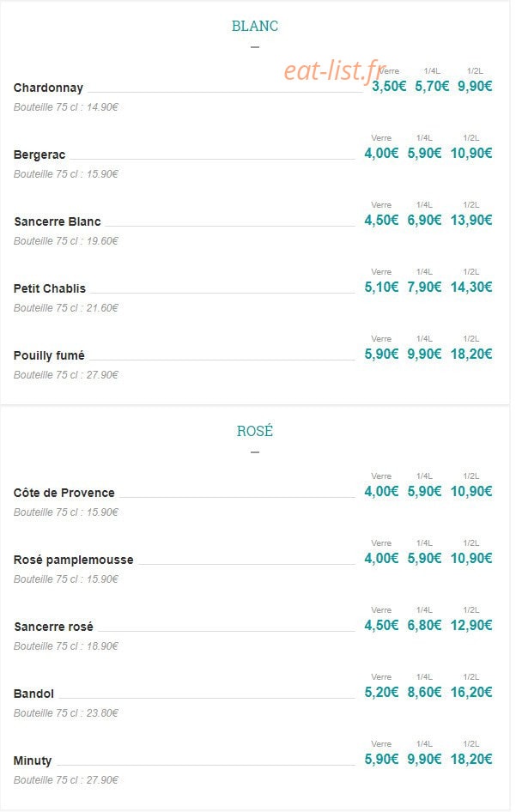This screenshot has width=522, height=812.
Task: Select the ROSÉ section heading
Action: tap(255, 431)
